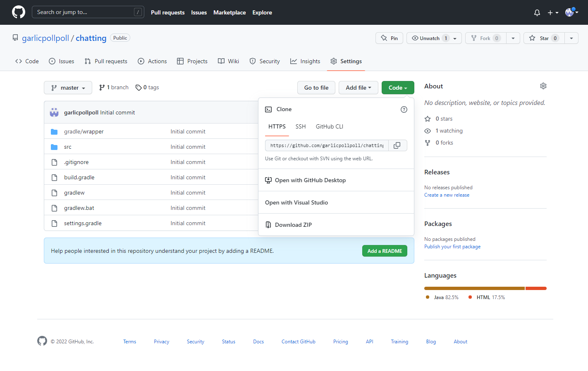The width and height of the screenshot is (588, 371).
Task: Click Go to file button
Action: click(x=316, y=88)
